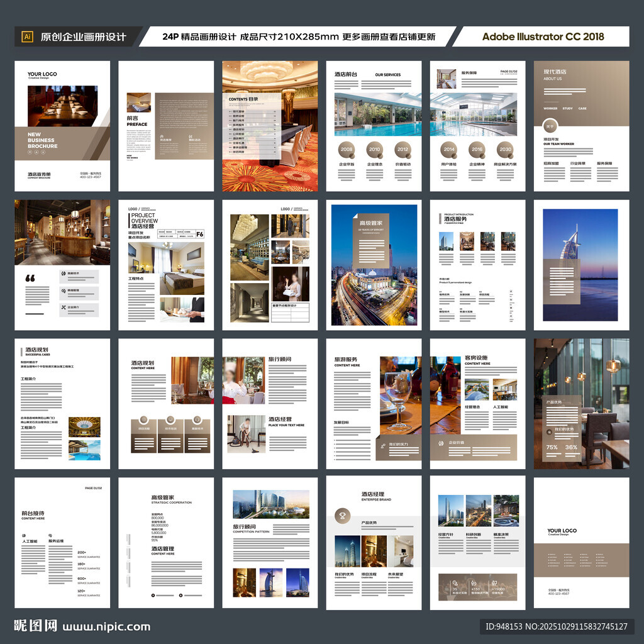This screenshot has width=644, height=644.
Task: Click the golden dome ceiling photo
Action: click(84, 427)
